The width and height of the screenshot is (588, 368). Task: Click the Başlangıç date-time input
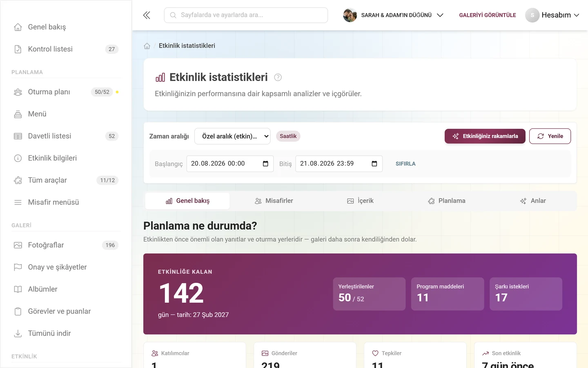coord(230,164)
